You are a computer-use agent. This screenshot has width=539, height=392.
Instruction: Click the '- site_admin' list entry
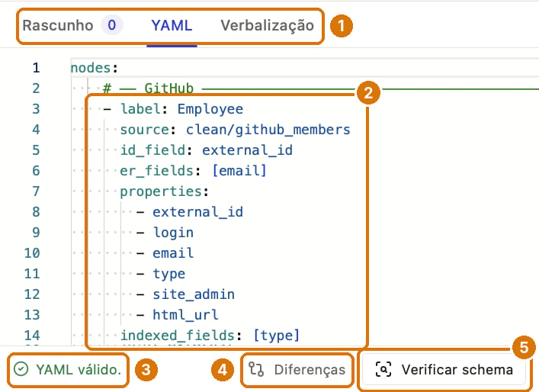[x=185, y=294]
